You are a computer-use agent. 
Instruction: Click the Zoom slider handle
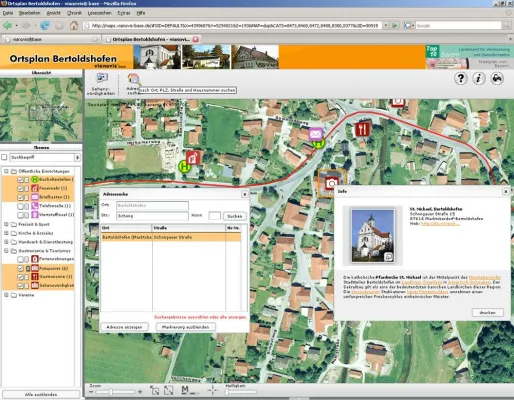point(111,392)
